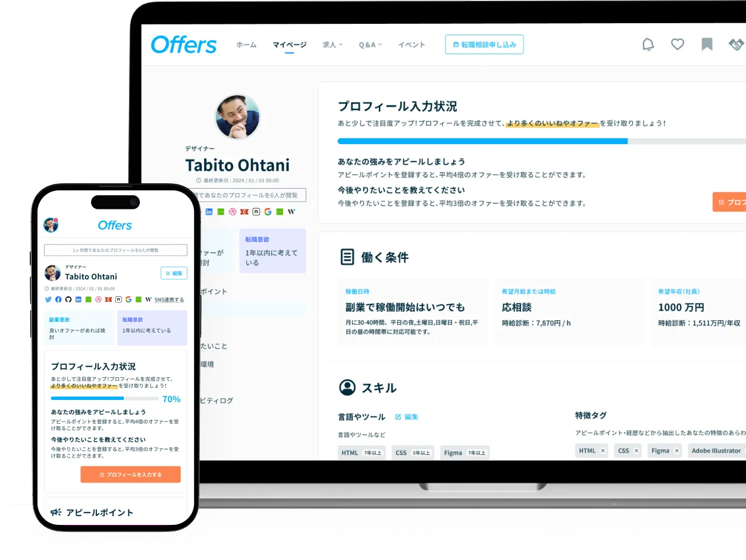
Task: Click the bookmark icon in header
Action: (707, 45)
